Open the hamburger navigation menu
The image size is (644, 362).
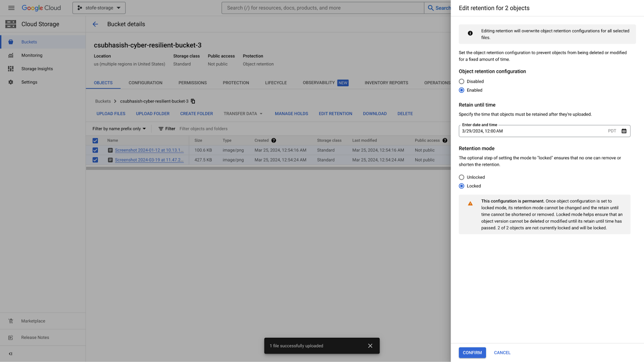click(x=11, y=8)
